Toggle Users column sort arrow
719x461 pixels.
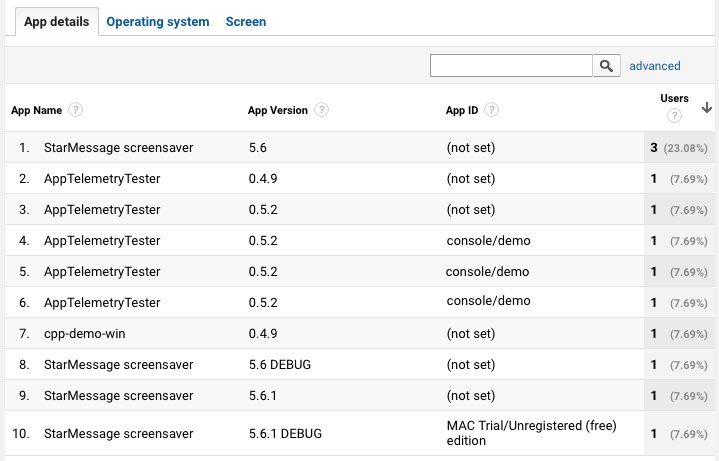(x=707, y=107)
